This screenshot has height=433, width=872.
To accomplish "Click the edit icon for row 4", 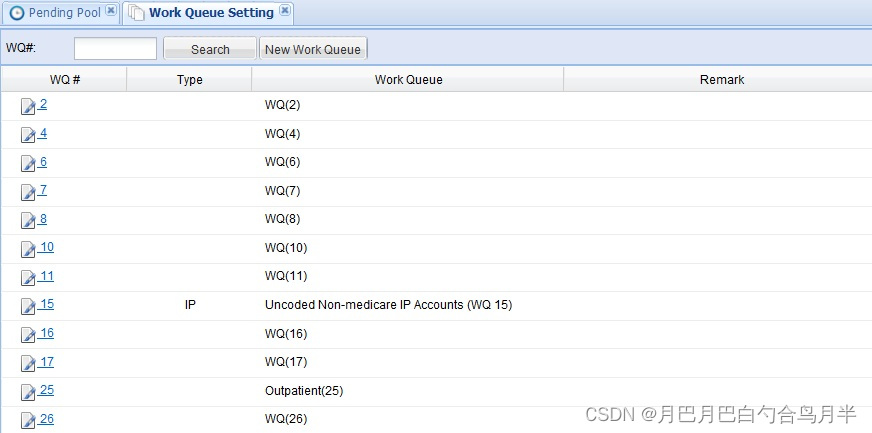I will [28, 135].
